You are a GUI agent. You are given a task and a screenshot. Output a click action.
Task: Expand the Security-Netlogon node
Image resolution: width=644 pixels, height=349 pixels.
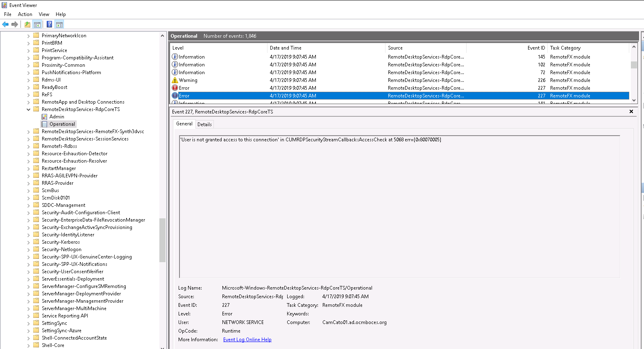coord(28,249)
